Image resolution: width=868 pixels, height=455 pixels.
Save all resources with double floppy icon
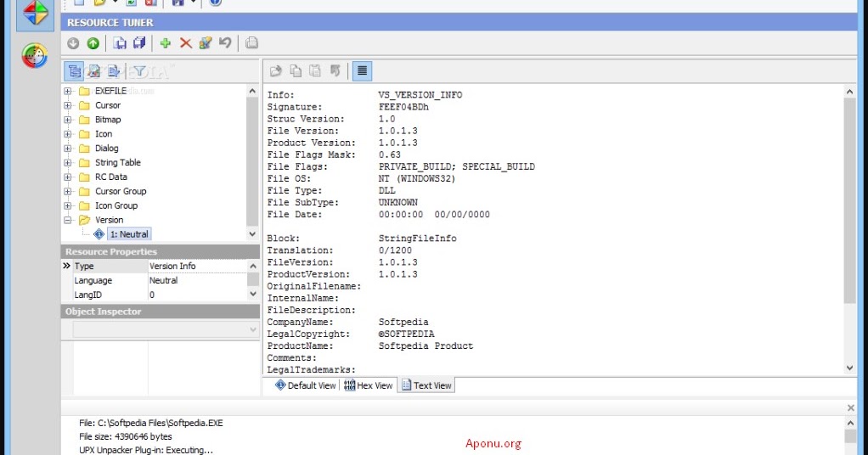coord(139,43)
